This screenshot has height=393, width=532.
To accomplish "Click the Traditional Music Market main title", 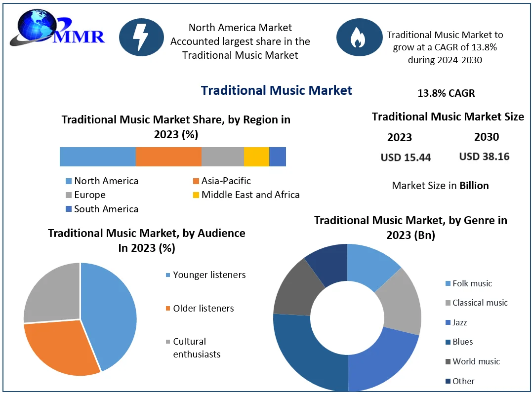I will pyautogui.click(x=277, y=90).
